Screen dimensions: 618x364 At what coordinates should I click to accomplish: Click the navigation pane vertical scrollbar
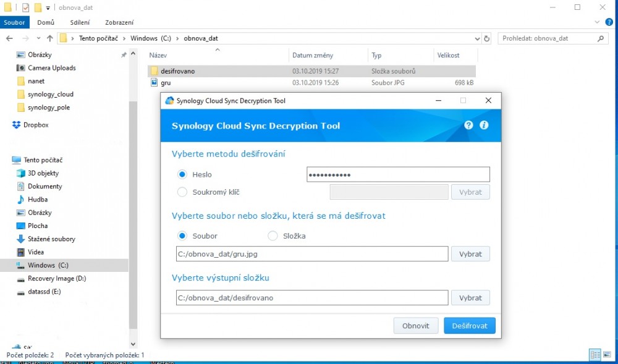tap(133, 216)
